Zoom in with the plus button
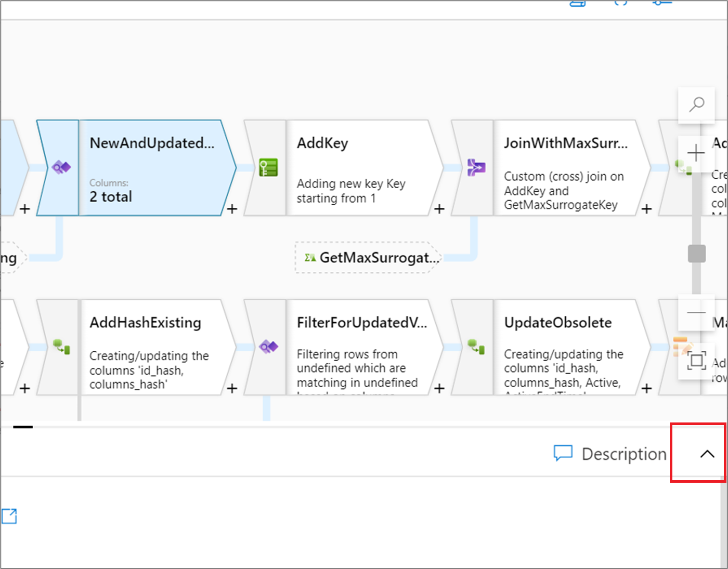This screenshot has width=728, height=569. [x=696, y=153]
